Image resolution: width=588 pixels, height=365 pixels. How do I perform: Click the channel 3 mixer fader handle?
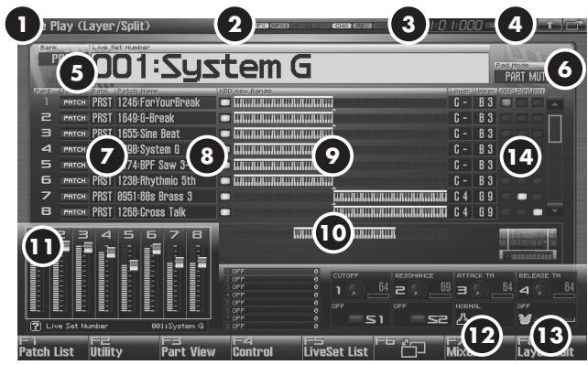[89, 248]
